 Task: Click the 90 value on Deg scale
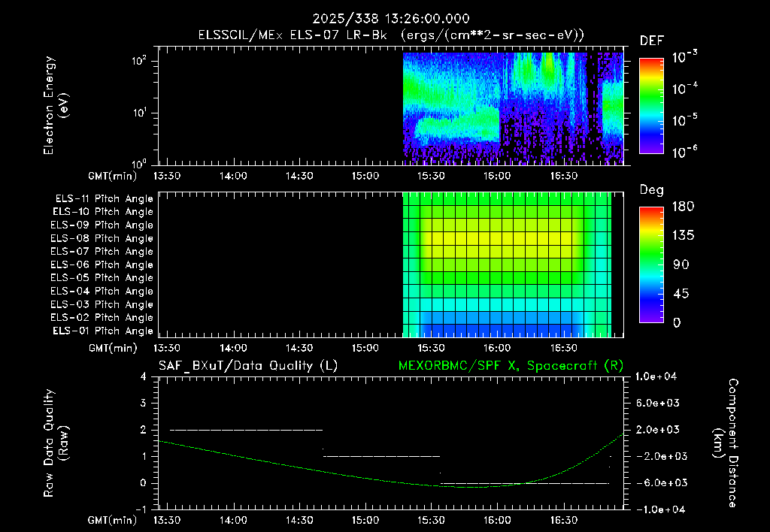pyautogui.click(x=681, y=264)
